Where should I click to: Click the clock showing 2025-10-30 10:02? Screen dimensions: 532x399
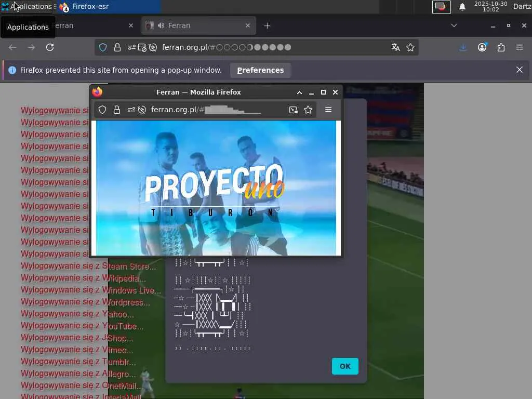point(490,6)
